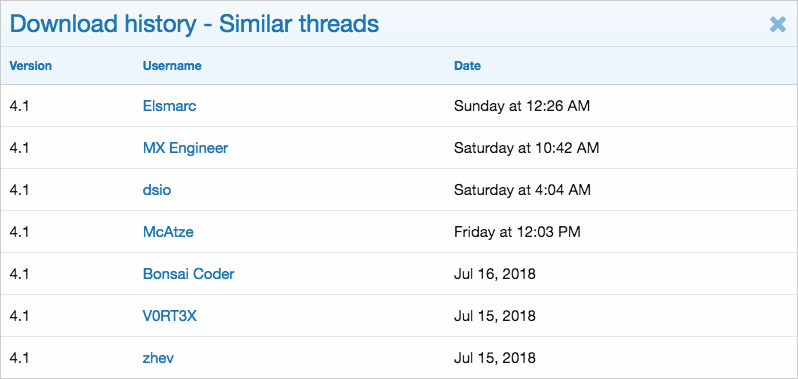The image size is (798, 379).
Task: Open MX Engineer's user profile
Action: point(185,148)
